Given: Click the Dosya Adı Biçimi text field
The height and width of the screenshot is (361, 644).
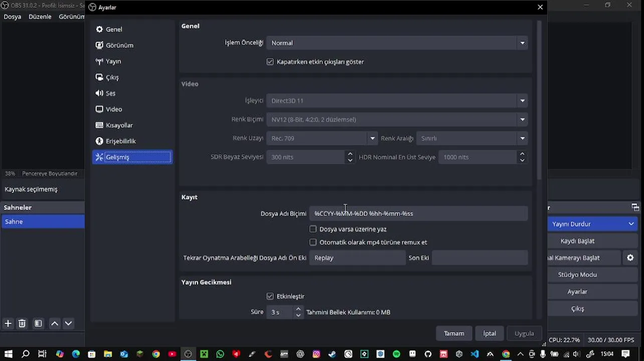Looking at the screenshot, I should (418, 214).
